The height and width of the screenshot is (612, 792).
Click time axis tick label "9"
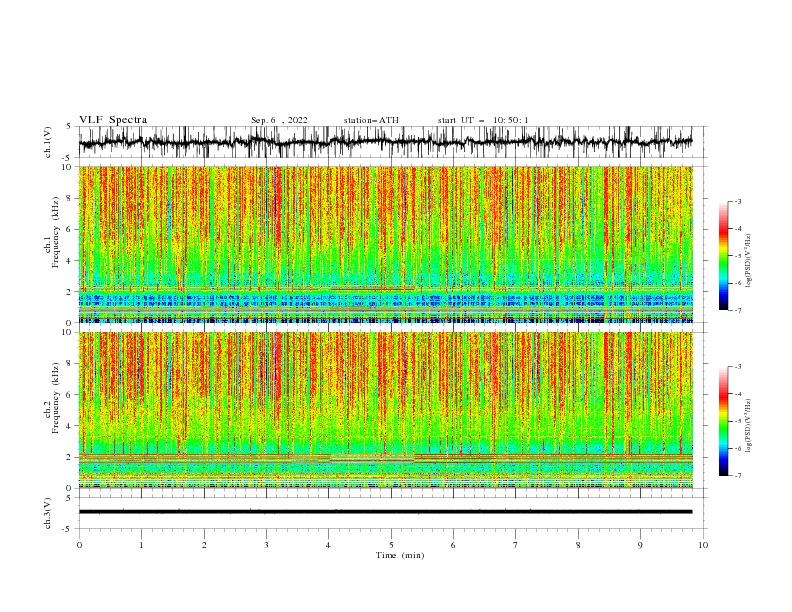tap(640, 545)
